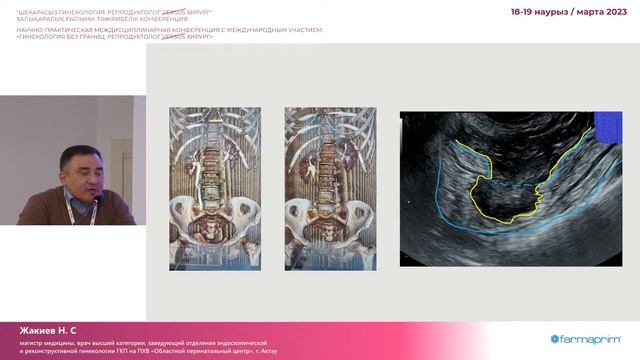Click the date text 18-19 наурыз / марта 2023
The height and width of the screenshot is (360, 640).
(569, 12)
